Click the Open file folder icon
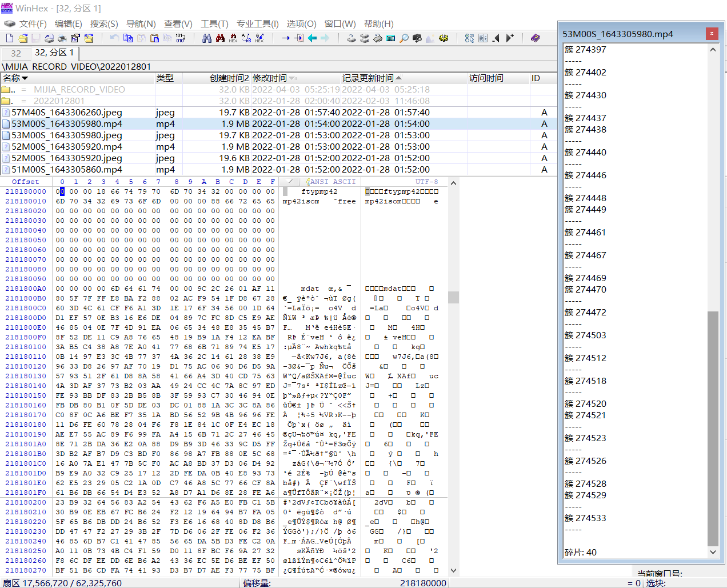The width and height of the screenshot is (727, 588). [23, 38]
